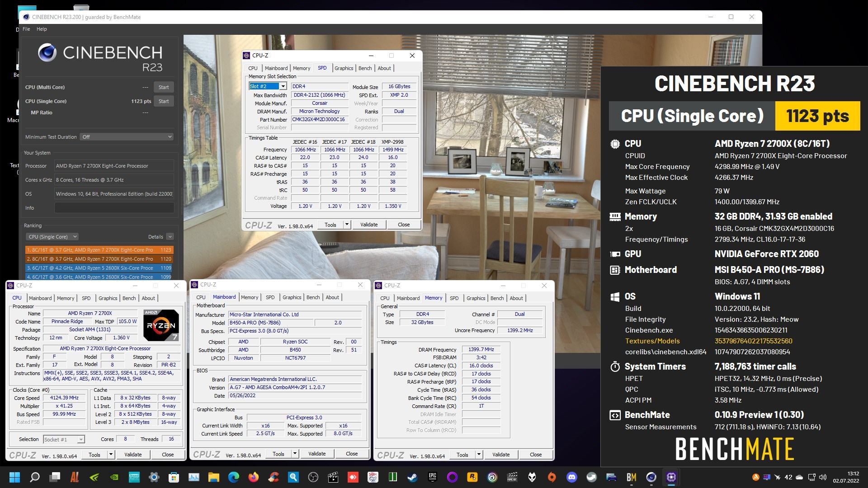Open Task View on the taskbar
This screenshot has height=488, width=868.
55,477
